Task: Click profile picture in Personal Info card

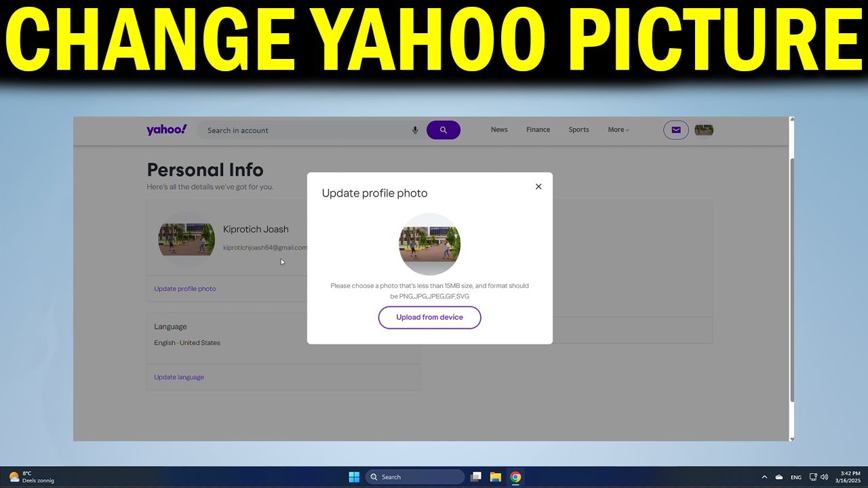Action: pos(186,240)
